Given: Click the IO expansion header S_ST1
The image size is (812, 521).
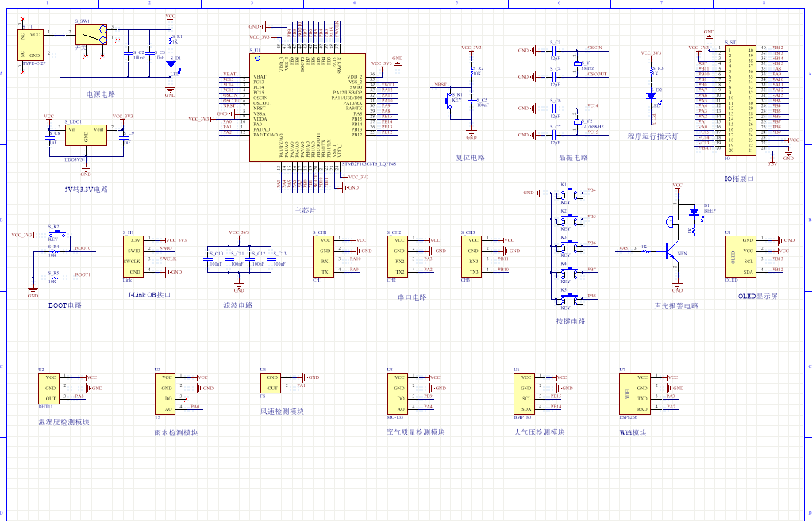Looking at the screenshot, I should pos(733,99).
